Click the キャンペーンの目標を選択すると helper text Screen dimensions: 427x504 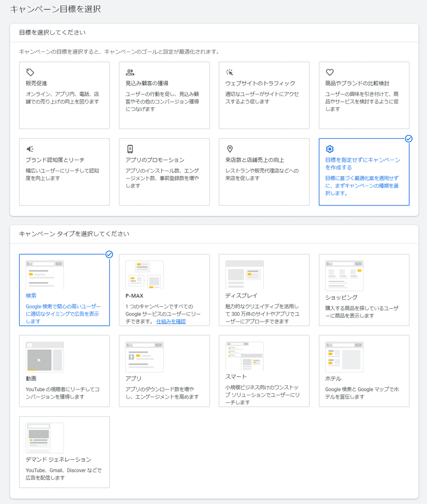pos(119,52)
